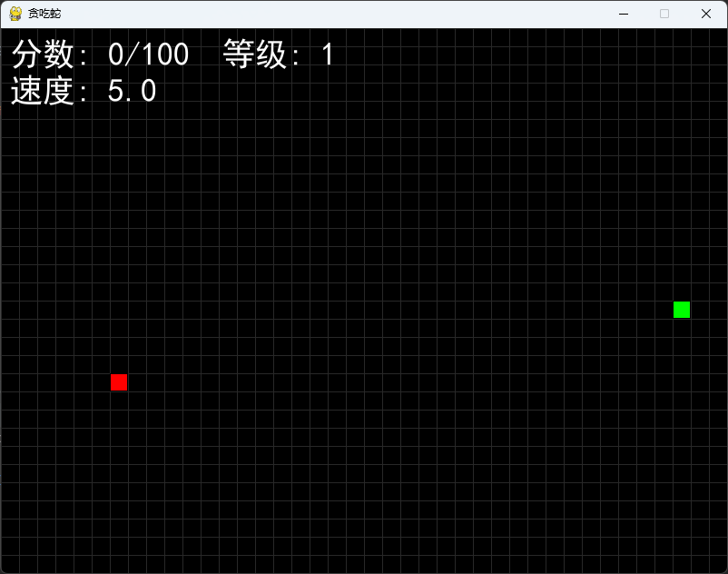Maximize the 贪吃蛇 game window
Viewport: 728px width, 574px height.
click(664, 14)
